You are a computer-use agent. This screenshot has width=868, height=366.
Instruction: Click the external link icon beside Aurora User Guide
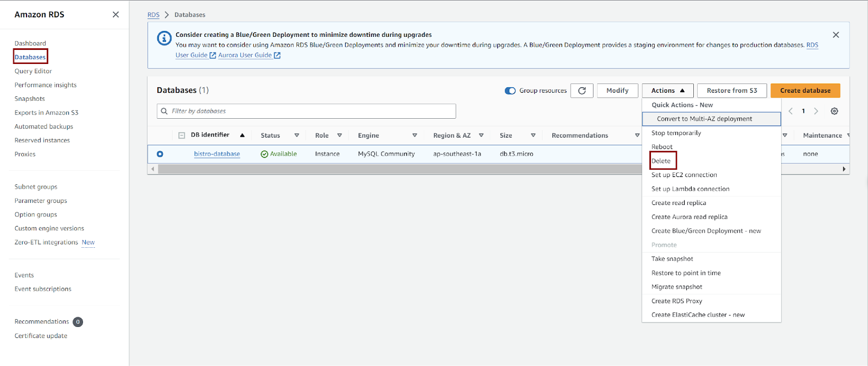click(x=277, y=55)
